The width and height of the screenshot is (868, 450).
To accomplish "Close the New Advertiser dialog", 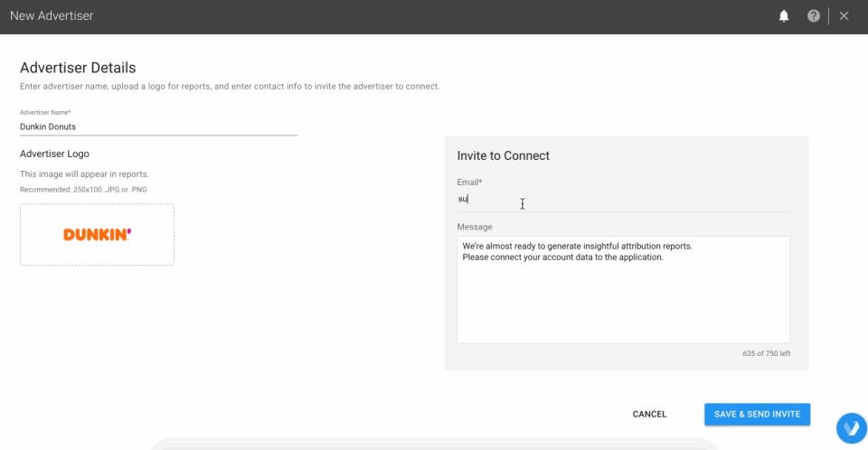I will [844, 16].
